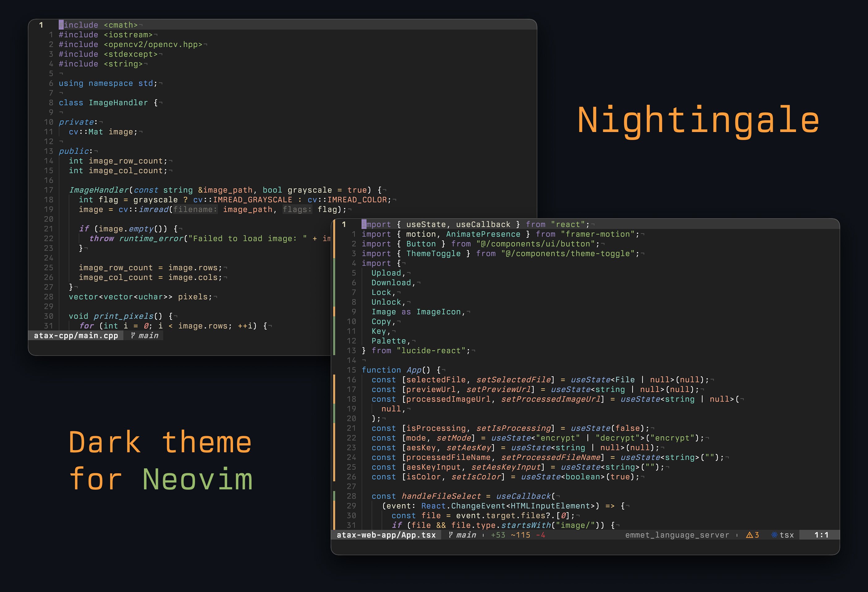Select the orange git-change marker beside line 16
Image resolution: width=868 pixels, height=592 pixels.
pyautogui.click(x=334, y=380)
